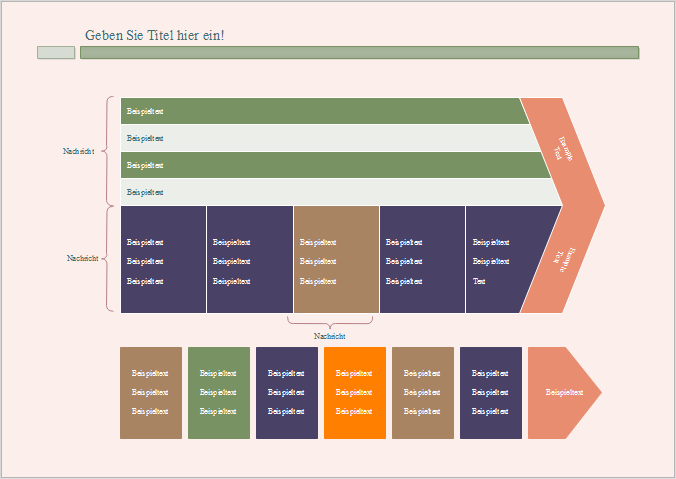Select the purple column just left of the brown column
The height and width of the screenshot is (479, 676).
pos(250,260)
